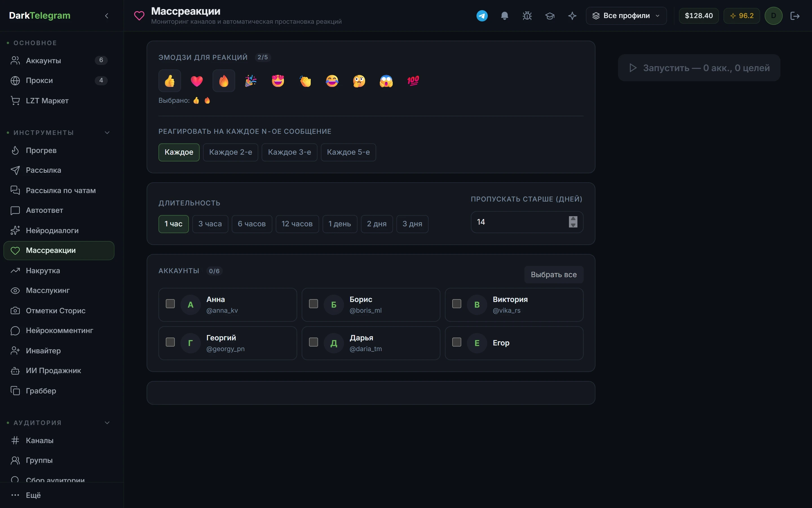Viewport: 812px width, 508px height.
Task: Open Автоответ in the sidebar
Action: pos(59,210)
